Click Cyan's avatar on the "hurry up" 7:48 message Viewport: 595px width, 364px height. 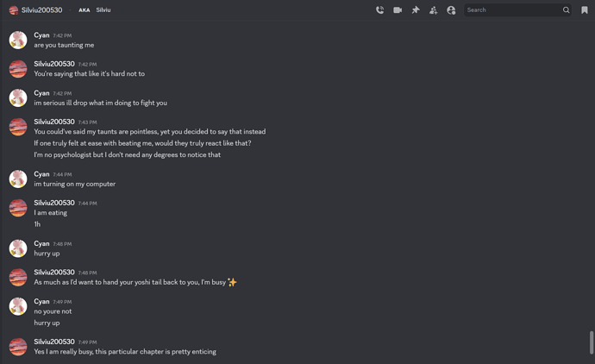[x=18, y=248]
